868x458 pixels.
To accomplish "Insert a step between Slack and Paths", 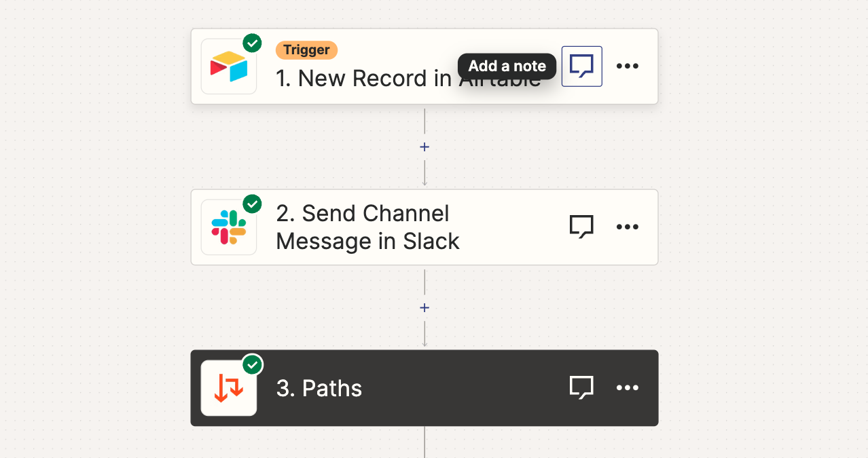I will click(424, 307).
